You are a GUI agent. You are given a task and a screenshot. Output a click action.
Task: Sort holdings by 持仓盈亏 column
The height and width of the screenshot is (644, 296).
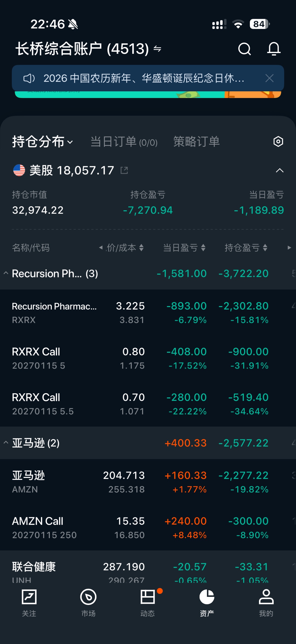coord(246,248)
